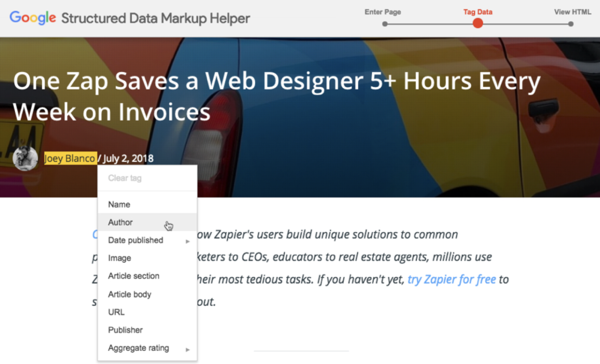Open the 'try Zapier for free' link

tap(451, 279)
